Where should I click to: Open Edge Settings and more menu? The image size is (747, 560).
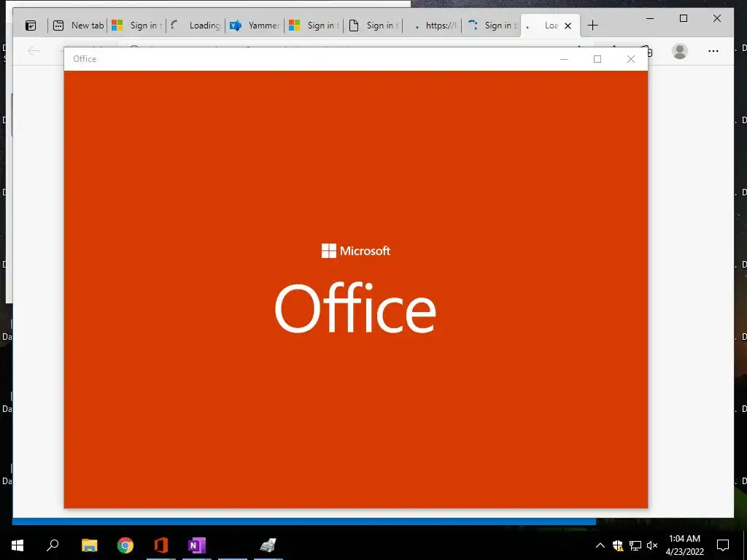tap(713, 51)
